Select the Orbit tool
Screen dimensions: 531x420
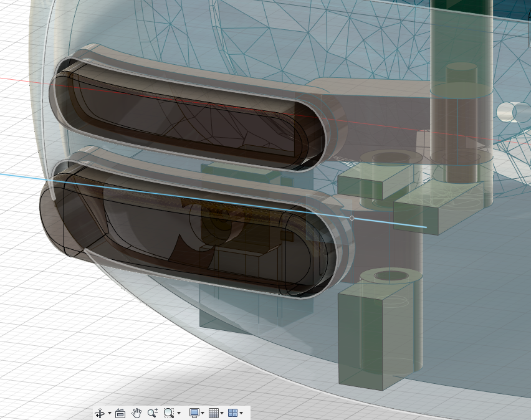coord(100,413)
